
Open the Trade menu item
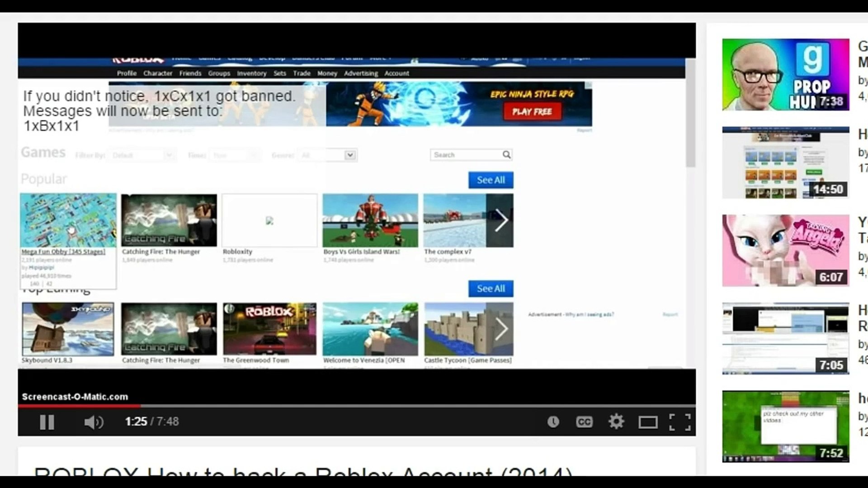[x=302, y=73]
